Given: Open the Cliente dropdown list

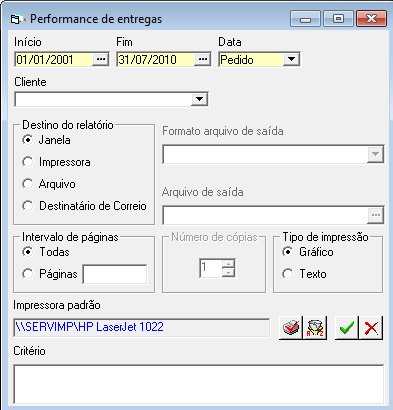Looking at the screenshot, I should 199,99.
